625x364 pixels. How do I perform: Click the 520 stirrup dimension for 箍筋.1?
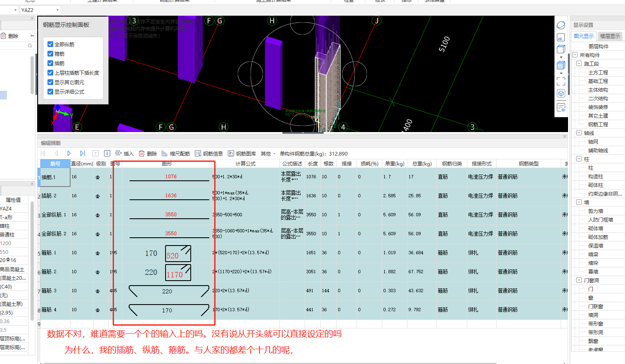click(x=173, y=256)
